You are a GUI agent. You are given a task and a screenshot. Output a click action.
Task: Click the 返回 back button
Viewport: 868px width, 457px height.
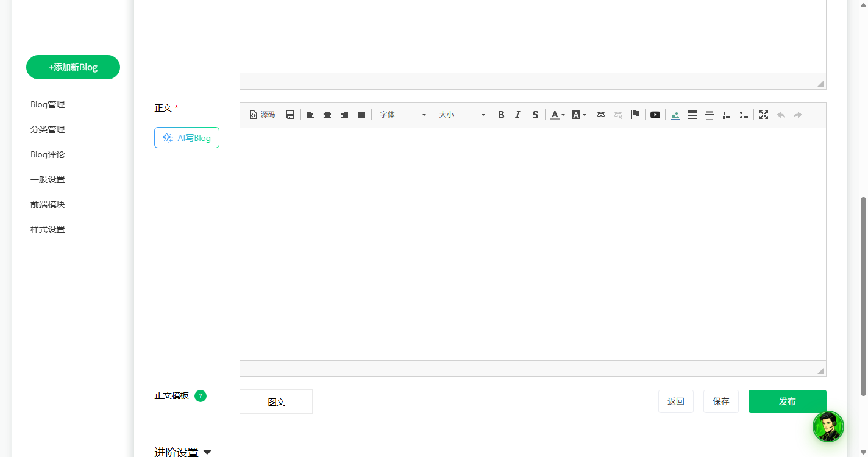[676, 401]
